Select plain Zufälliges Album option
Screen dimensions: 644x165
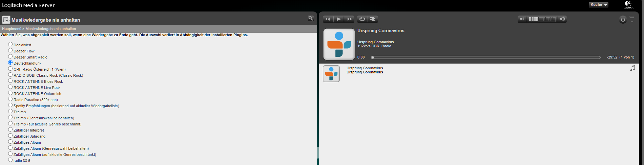[11, 142]
